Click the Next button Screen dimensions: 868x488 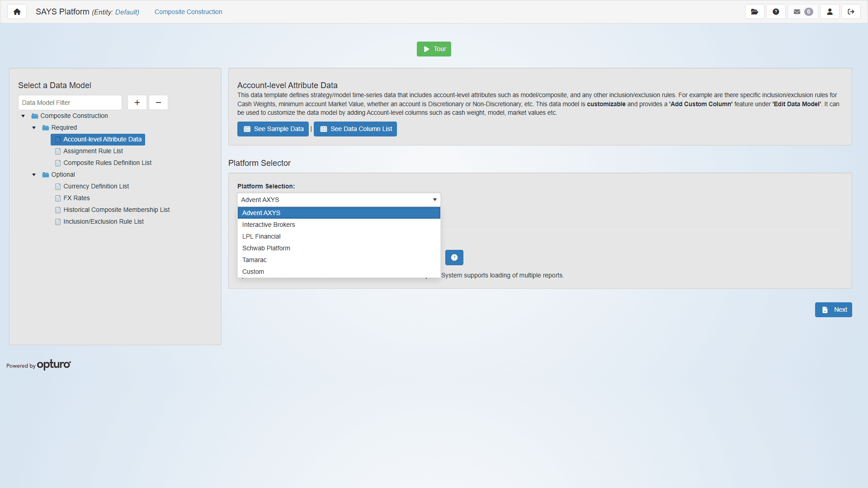tap(834, 310)
